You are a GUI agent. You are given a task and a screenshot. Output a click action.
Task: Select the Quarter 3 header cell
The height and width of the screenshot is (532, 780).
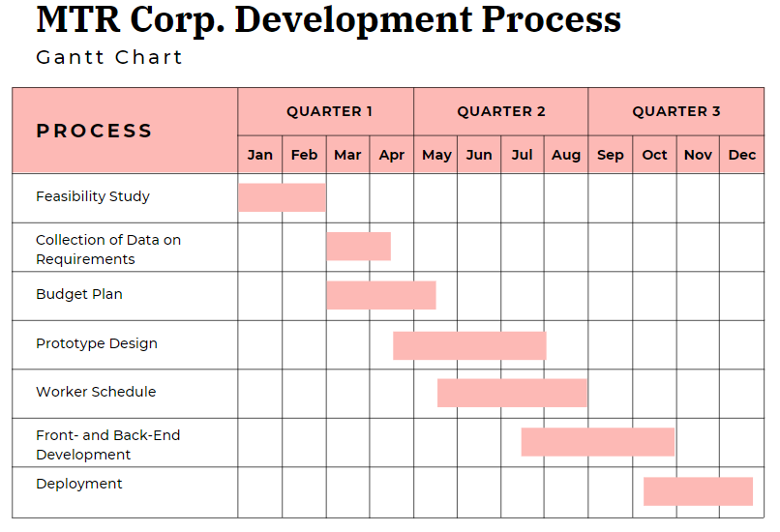click(x=676, y=111)
